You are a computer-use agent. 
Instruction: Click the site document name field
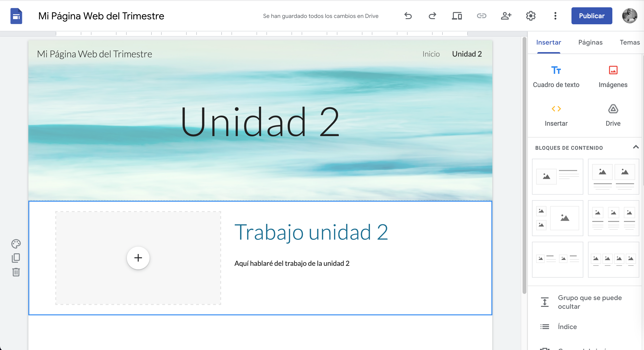pos(101,16)
